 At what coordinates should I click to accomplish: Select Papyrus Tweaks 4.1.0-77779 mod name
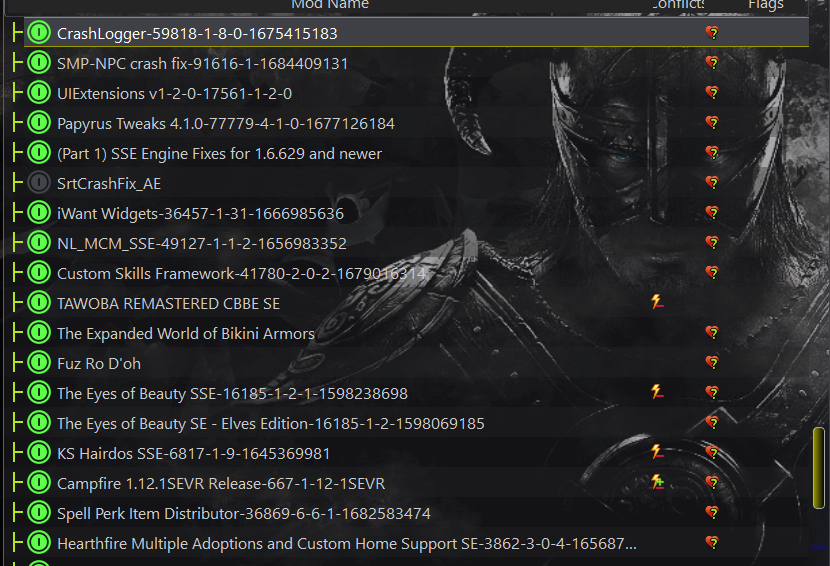click(x=225, y=124)
